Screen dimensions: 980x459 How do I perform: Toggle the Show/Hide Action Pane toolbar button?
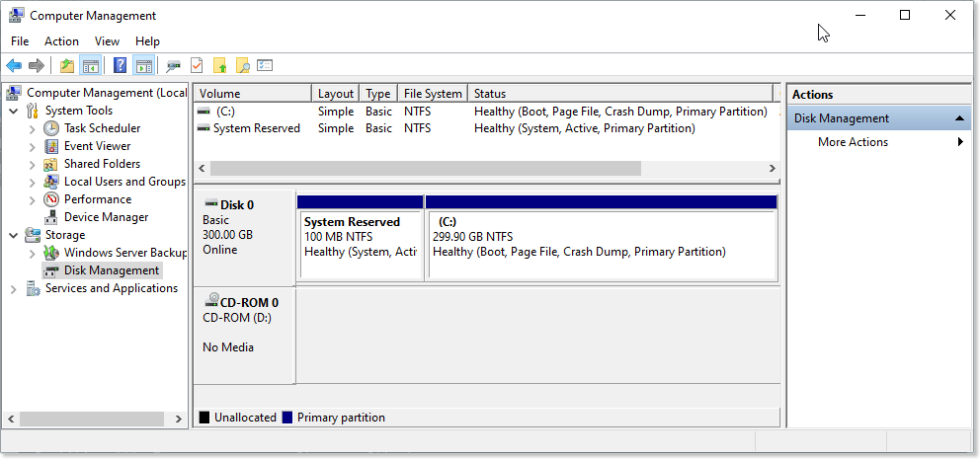pos(144,65)
